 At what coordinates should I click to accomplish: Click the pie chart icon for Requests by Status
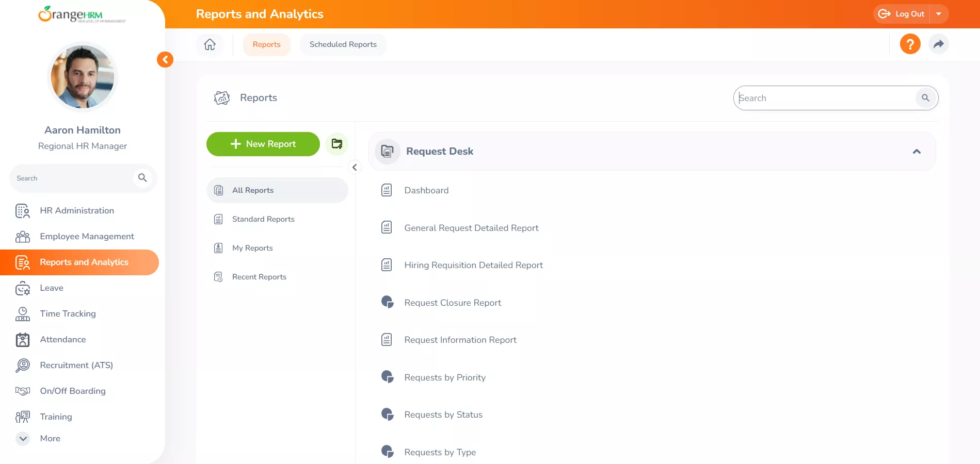[387, 414]
